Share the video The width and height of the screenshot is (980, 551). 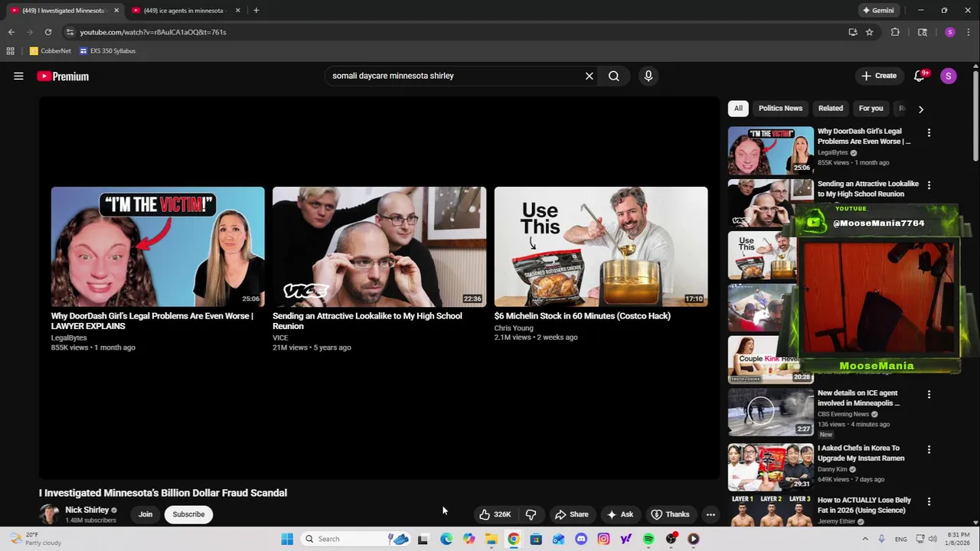coord(572,514)
